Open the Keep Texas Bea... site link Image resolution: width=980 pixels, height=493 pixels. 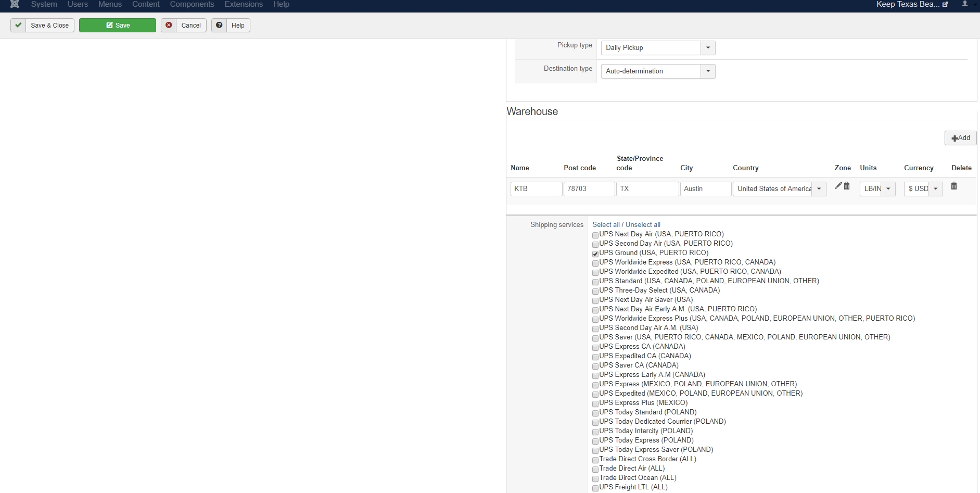pyautogui.click(x=912, y=4)
